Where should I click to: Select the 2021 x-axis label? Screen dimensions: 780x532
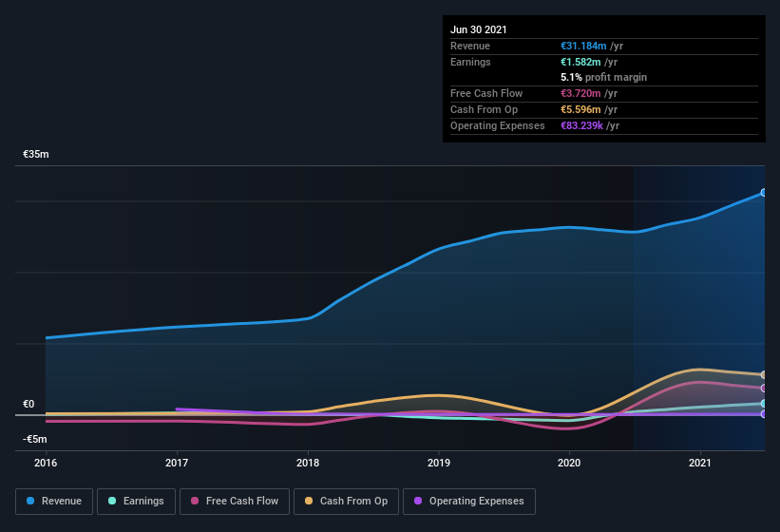click(x=700, y=463)
